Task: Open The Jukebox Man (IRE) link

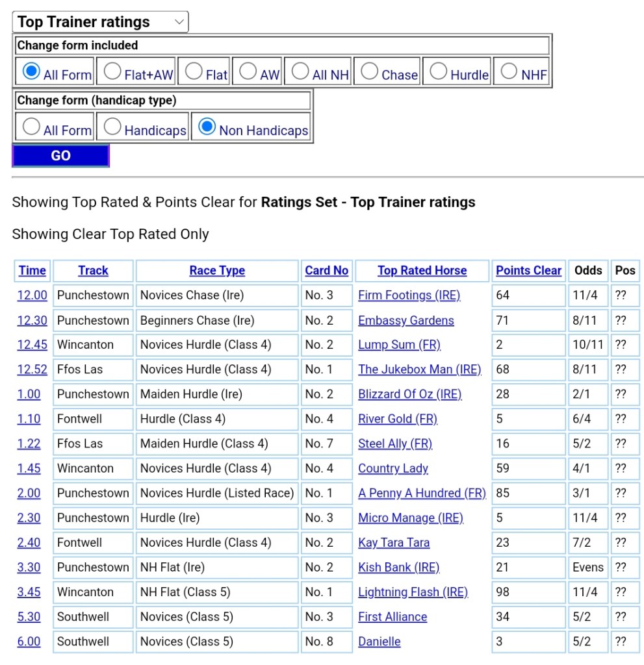Action: click(x=419, y=370)
